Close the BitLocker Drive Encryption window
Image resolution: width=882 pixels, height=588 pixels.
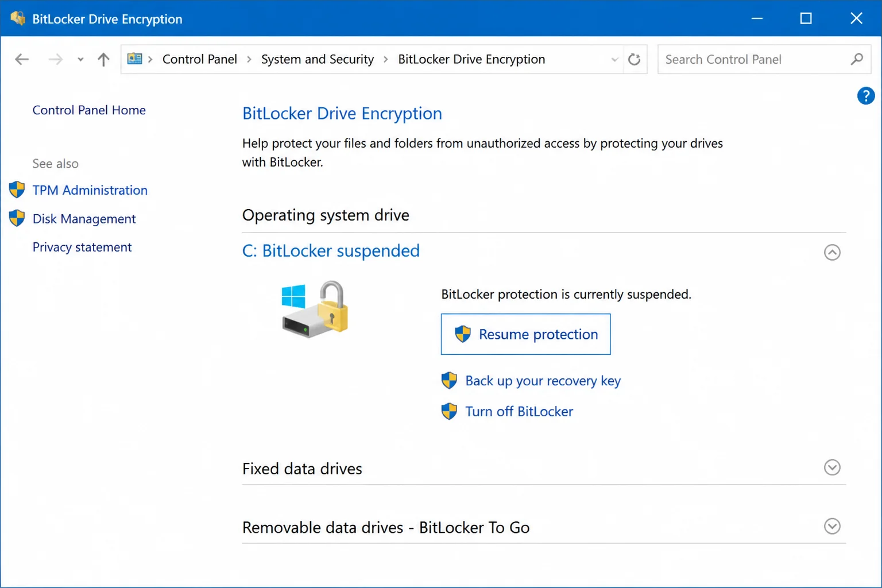point(856,18)
